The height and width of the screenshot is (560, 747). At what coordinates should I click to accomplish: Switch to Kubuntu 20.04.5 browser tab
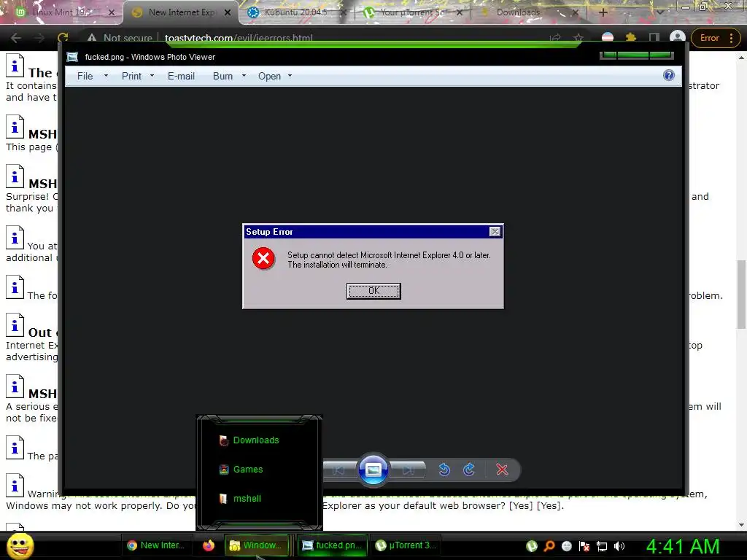(x=296, y=12)
